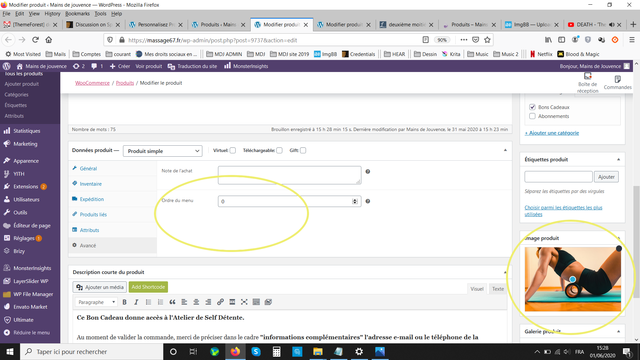Collapse Étiquettes produit panel
This screenshot has width=640, height=360.
[618, 160]
